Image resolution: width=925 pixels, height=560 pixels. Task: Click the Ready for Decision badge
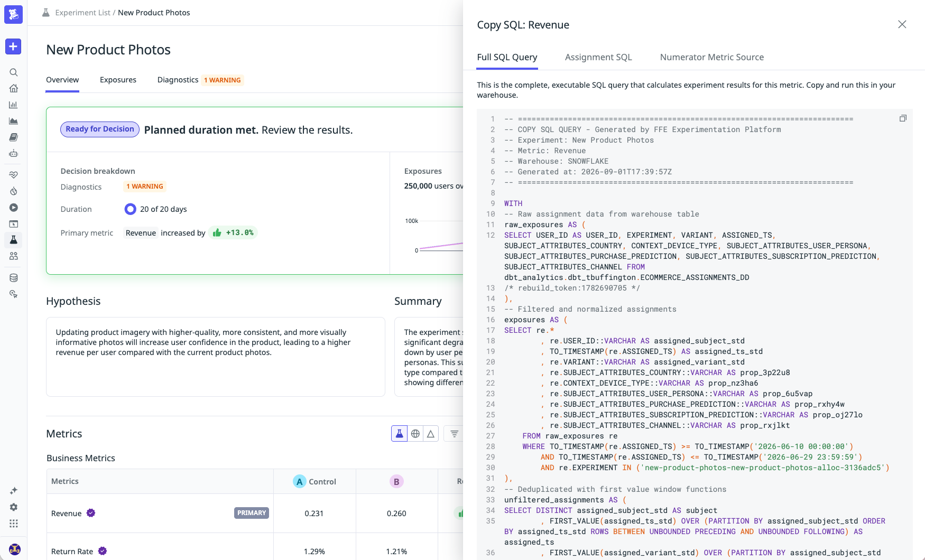point(100,129)
